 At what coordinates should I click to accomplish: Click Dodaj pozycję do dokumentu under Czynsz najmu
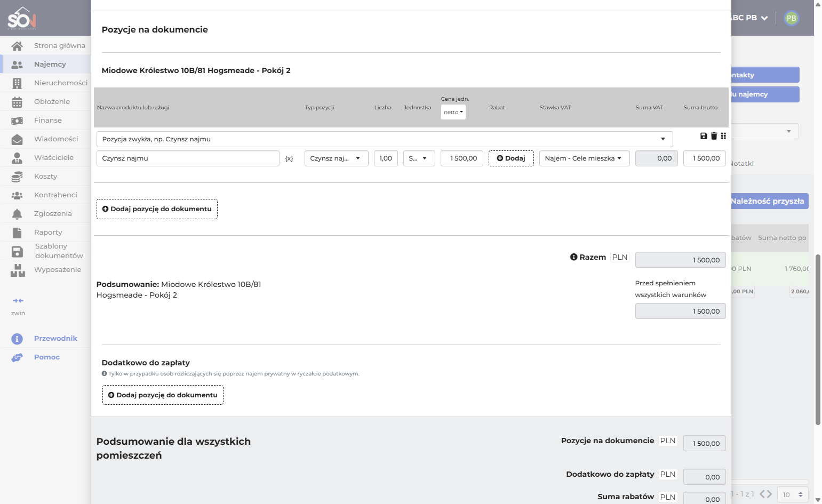[157, 209]
